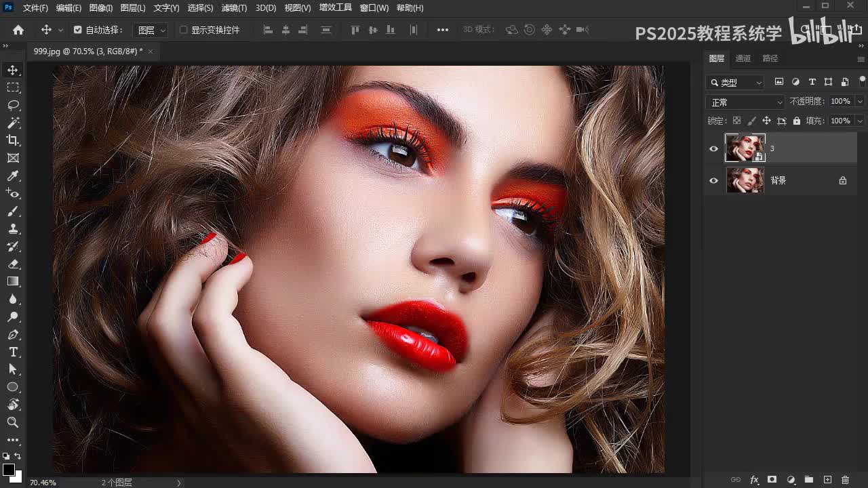Toggle adjustment layer filter

coord(795,82)
